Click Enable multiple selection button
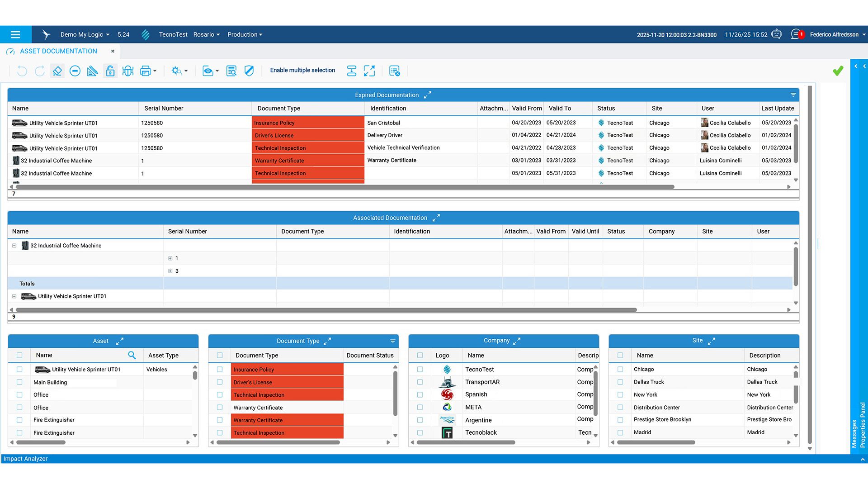868x489 pixels. tap(302, 70)
